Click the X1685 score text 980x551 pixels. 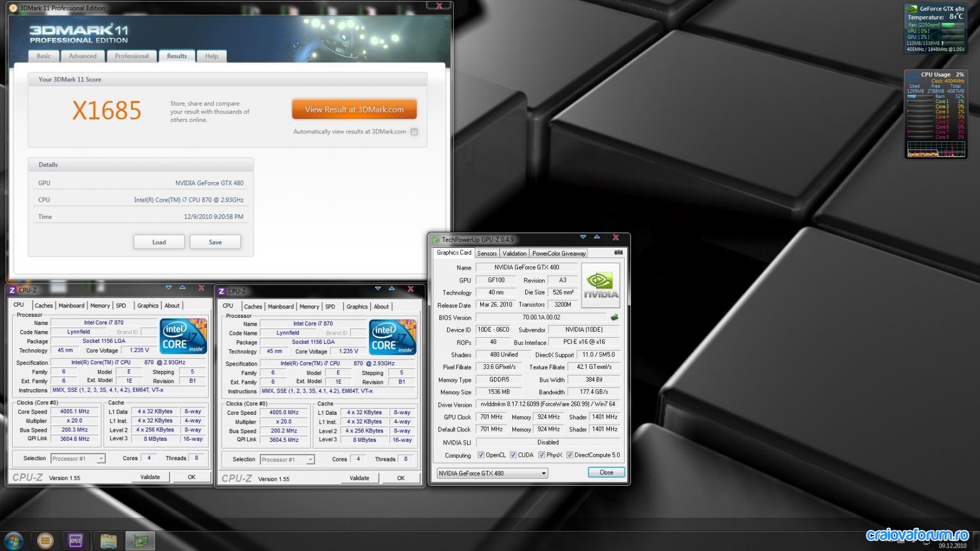coord(106,111)
